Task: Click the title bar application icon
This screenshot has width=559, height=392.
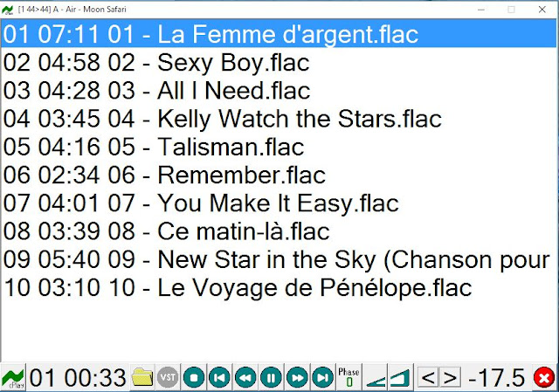Action: (x=8, y=10)
